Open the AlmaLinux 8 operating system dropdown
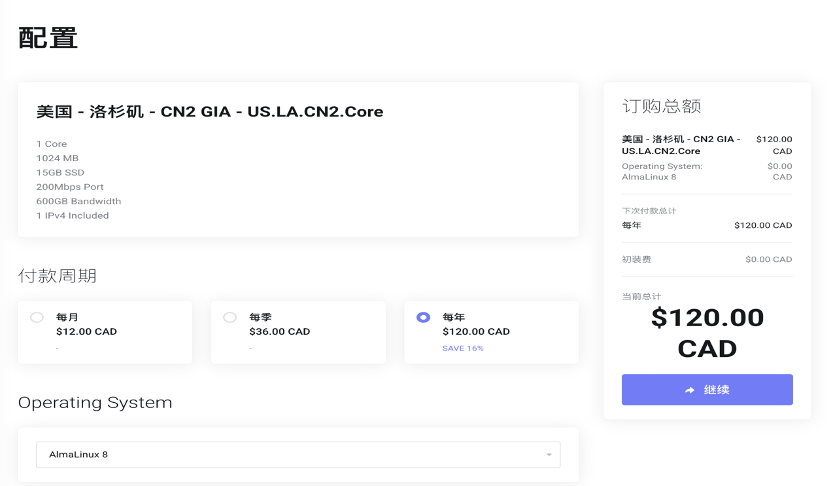Image resolution: width=834 pixels, height=486 pixels. pos(298,455)
